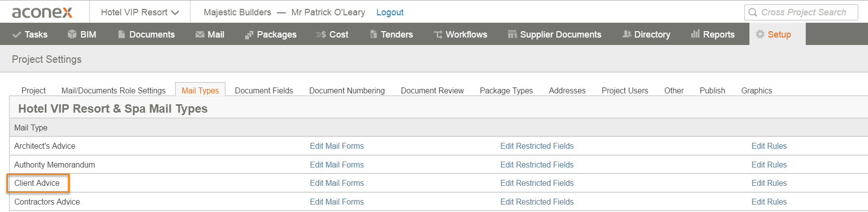Switch to the Document Fields tab
Image resolution: width=868 pixels, height=212 pixels.
point(264,90)
